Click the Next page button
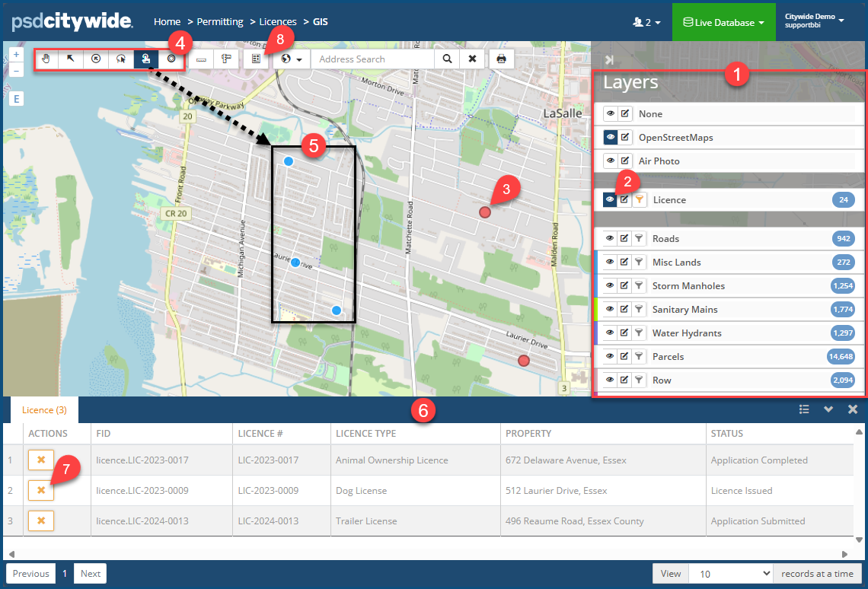Screen dimensions: 868x589 pyautogui.click(x=91, y=574)
